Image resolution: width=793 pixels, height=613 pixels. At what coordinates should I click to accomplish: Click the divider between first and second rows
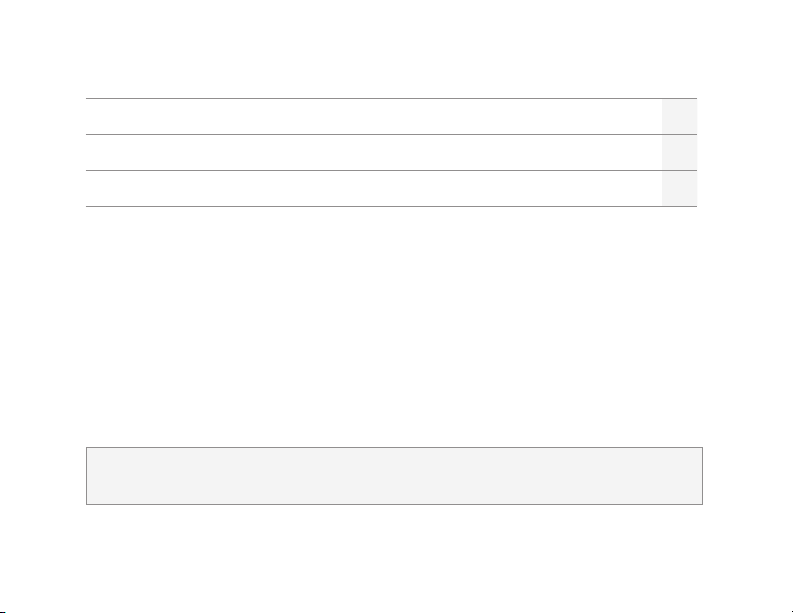click(x=391, y=135)
